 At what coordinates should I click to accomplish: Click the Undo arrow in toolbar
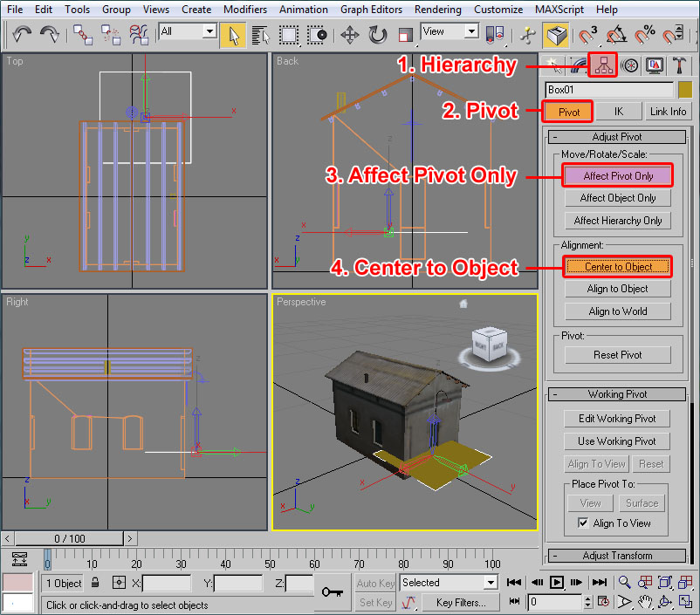[x=22, y=35]
